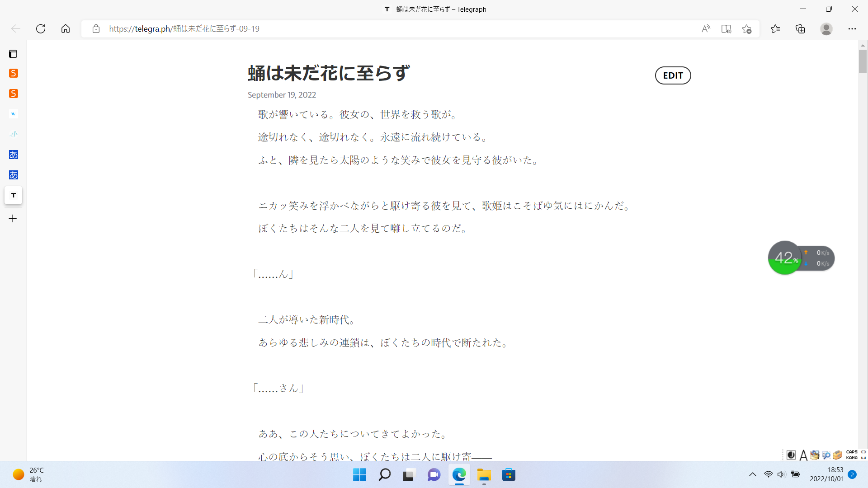Screen dimensions: 868x488
Task: Switch to second blue あ vertical tab
Action: coord(14,175)
